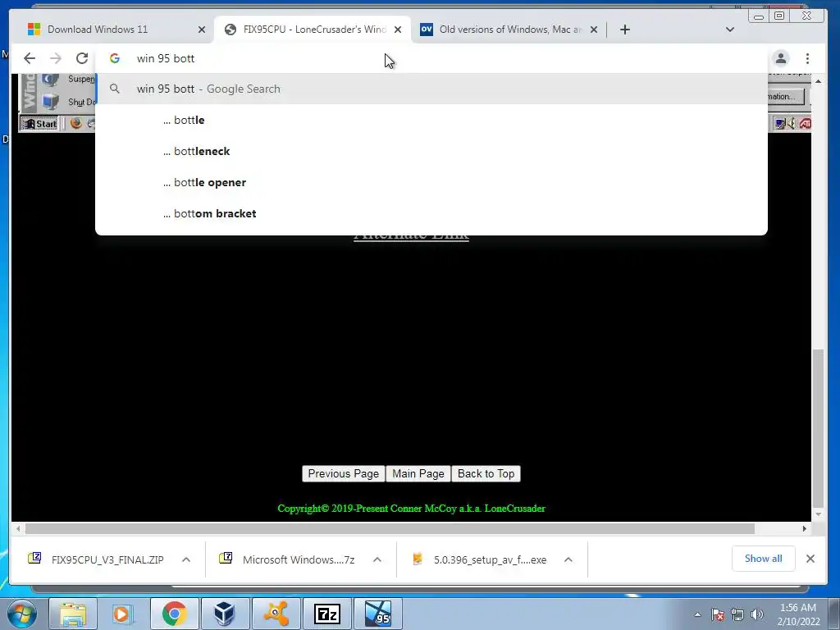
Task: Click the network tray icon
Action: (737, 614)
